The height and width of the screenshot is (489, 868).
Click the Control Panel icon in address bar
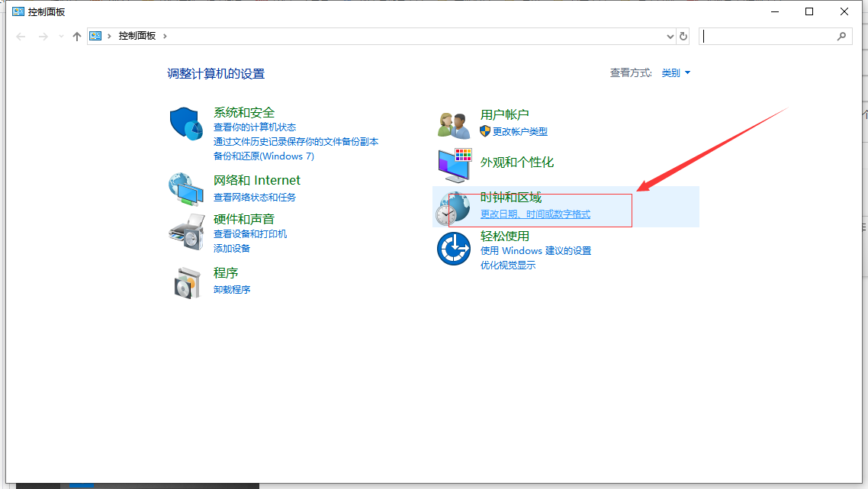pos(95,35)
